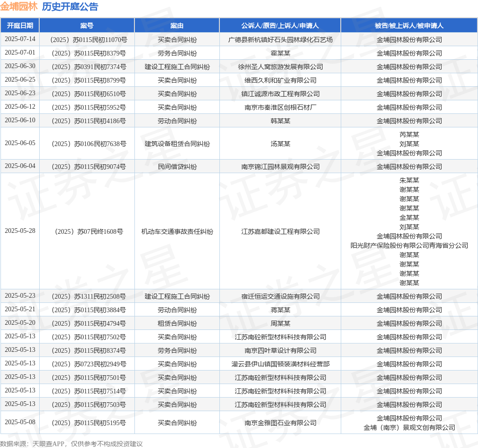This screenshot has width=478, height=448.
Task: Click date cell 2025-05-28
Action: 20,231
